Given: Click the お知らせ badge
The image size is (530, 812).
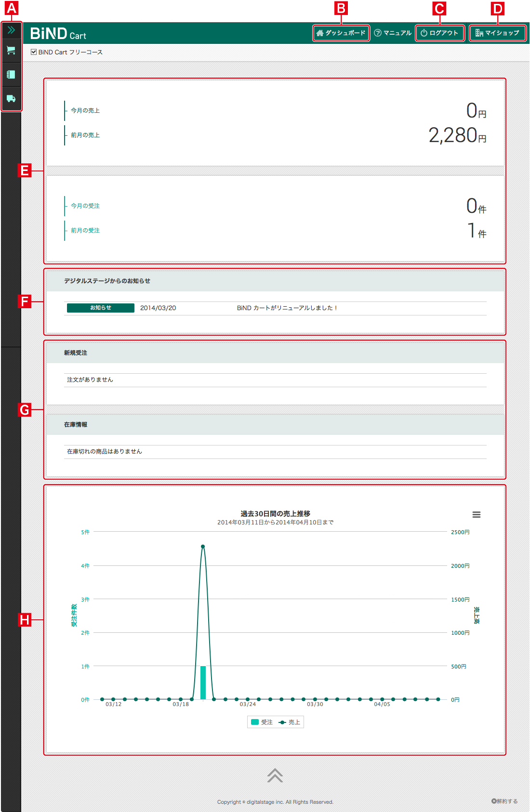Looking at the screenshot, I should [x=101, y=308].
